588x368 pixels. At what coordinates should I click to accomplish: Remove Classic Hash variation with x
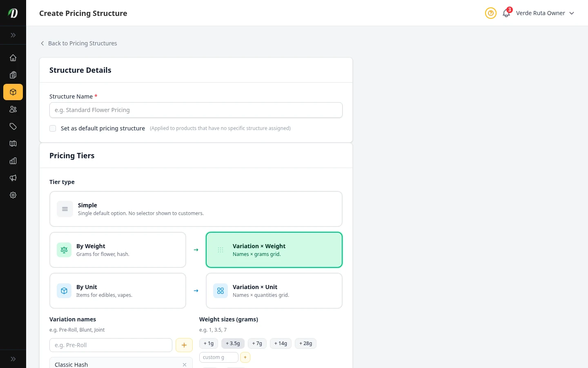tap(184, 364)
